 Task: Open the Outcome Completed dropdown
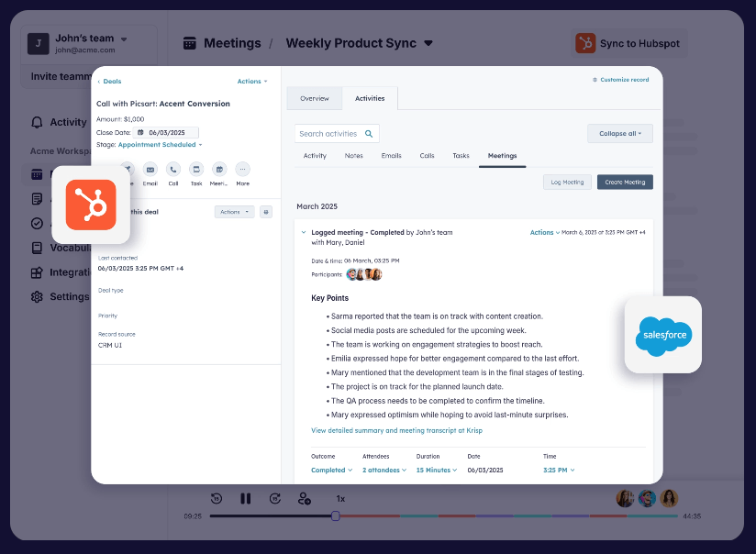click(332, 471)
